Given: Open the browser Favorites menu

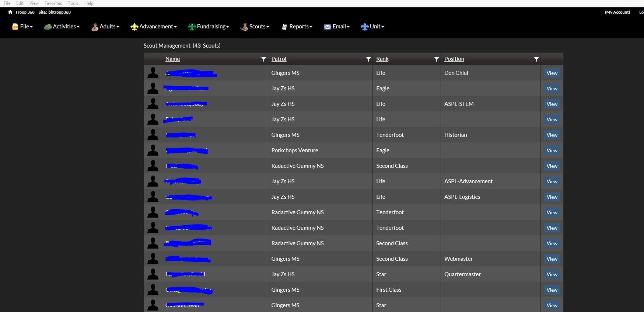Looking at the screenshot, I should pyautogui.click(x=53, y=3).
